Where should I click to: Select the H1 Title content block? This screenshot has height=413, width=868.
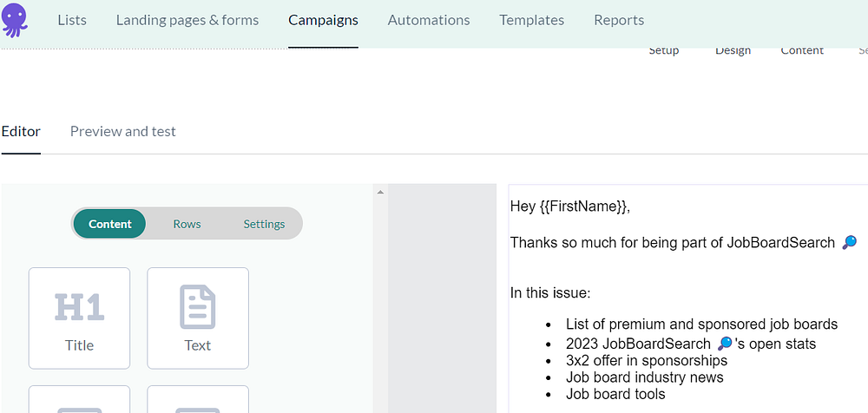point(79,318)
